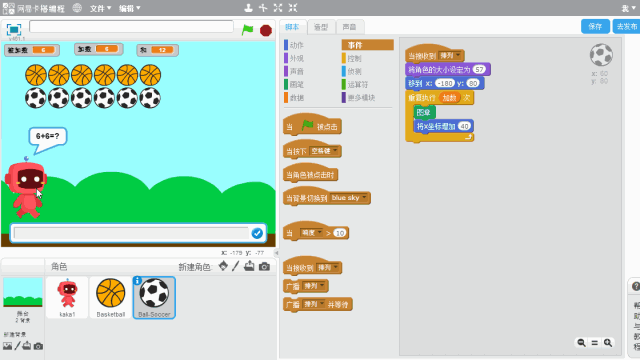Toggle full screen stage mode icon
The width and height of the screenshot is (640, 360).
[x=13, y=29]
